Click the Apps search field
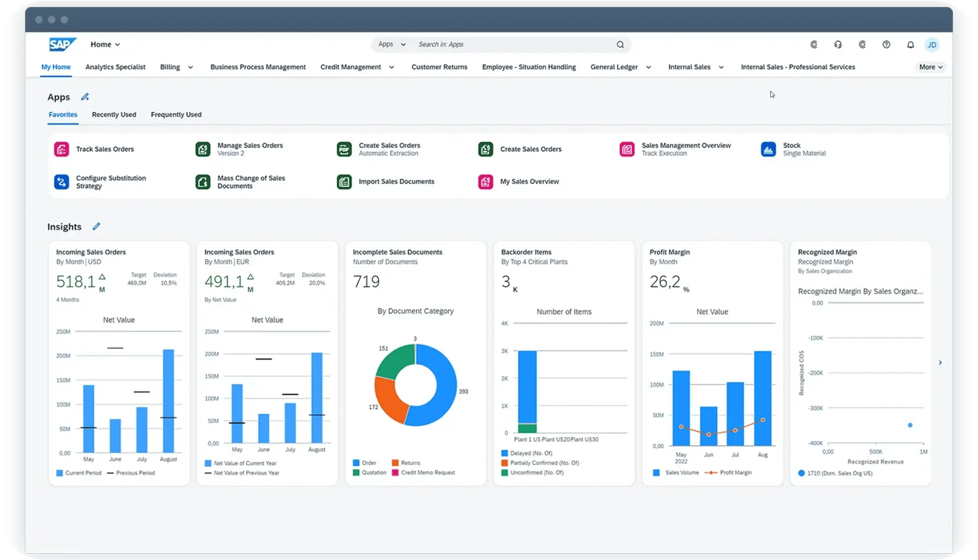The height and width of the screenshot is (560, 978). pyautogui.click(x=514, y=44)
